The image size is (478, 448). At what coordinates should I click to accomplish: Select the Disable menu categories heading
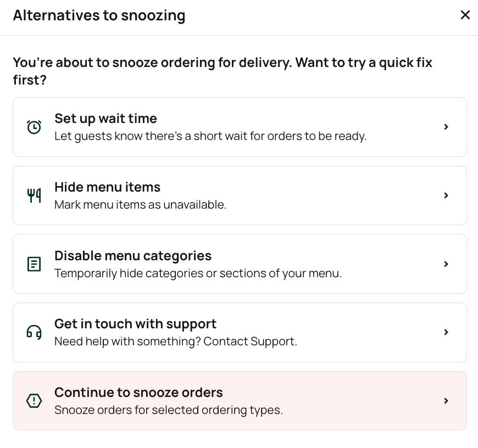click(133, 256)
